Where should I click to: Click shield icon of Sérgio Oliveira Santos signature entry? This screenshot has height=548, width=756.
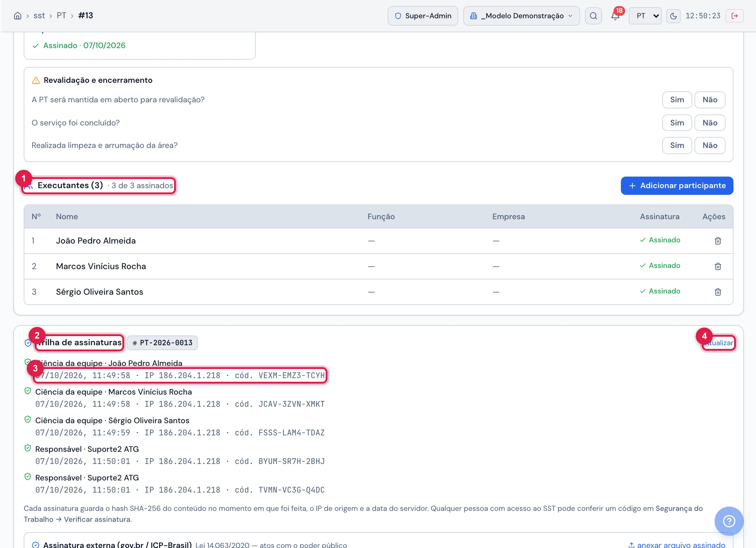(x=28, y=419)
